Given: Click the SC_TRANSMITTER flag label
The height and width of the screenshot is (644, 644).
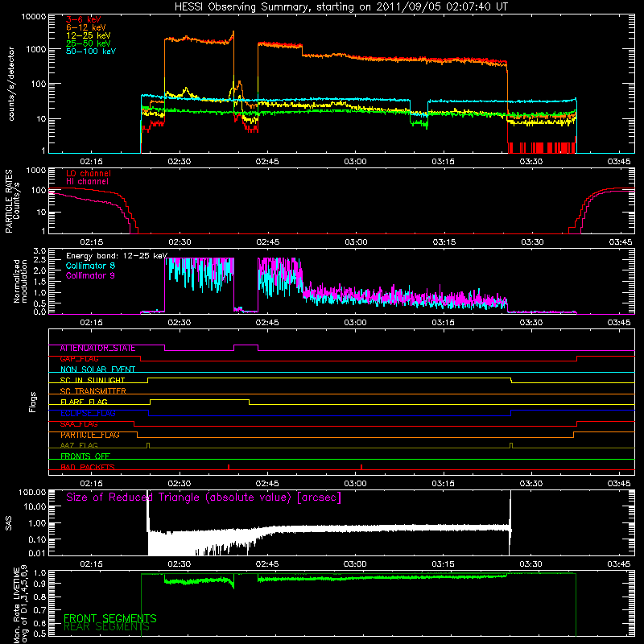Looking at the screenshot, I should pos(93,391).
